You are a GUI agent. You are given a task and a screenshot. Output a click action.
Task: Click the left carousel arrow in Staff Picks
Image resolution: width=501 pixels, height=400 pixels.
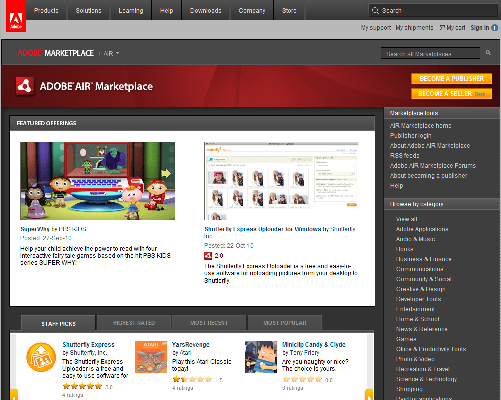(14, 394)
